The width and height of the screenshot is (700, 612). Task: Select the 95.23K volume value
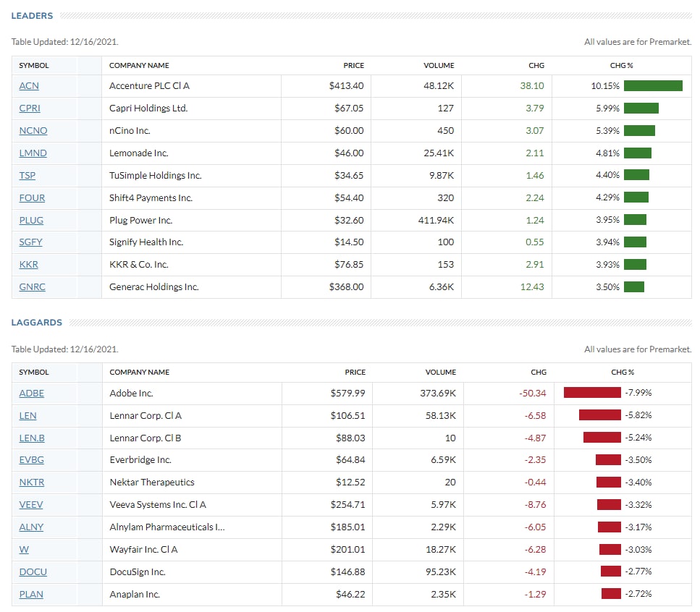[441, 572]
